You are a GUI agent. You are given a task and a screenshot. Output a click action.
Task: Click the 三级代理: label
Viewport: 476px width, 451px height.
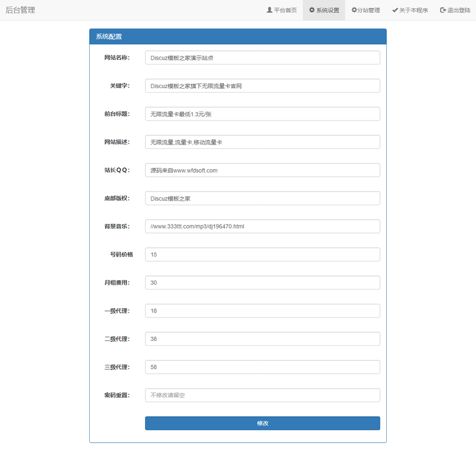pos(117,367)
